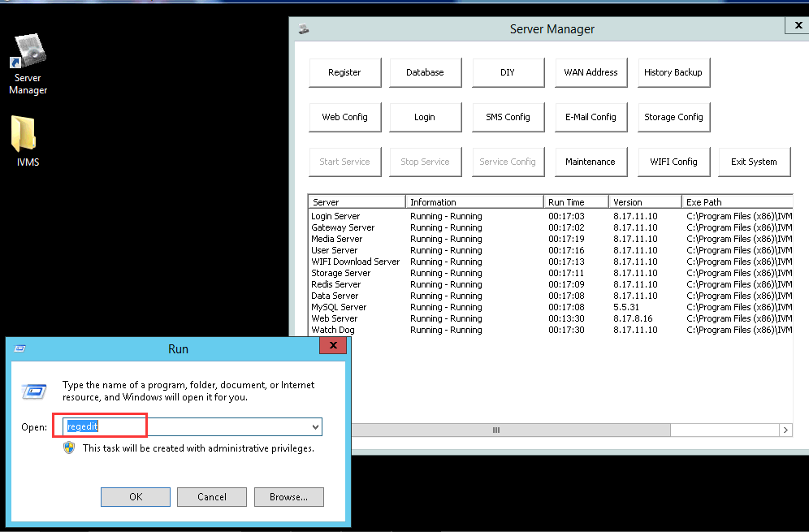Select the Storage Server row
Image resolution: width=809 pixels, height=532 pixels.
pyautogui.click(x=551, y=273)
